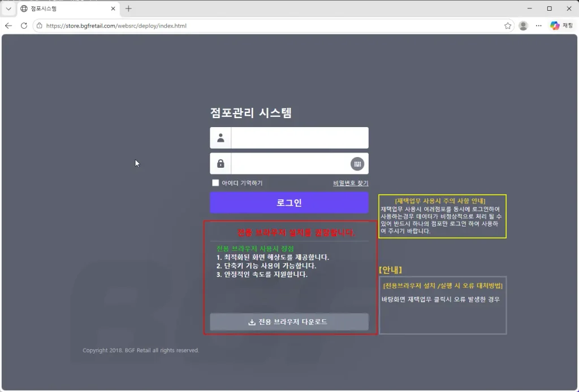Bookmark page with the star icon

tap(508, 26)
